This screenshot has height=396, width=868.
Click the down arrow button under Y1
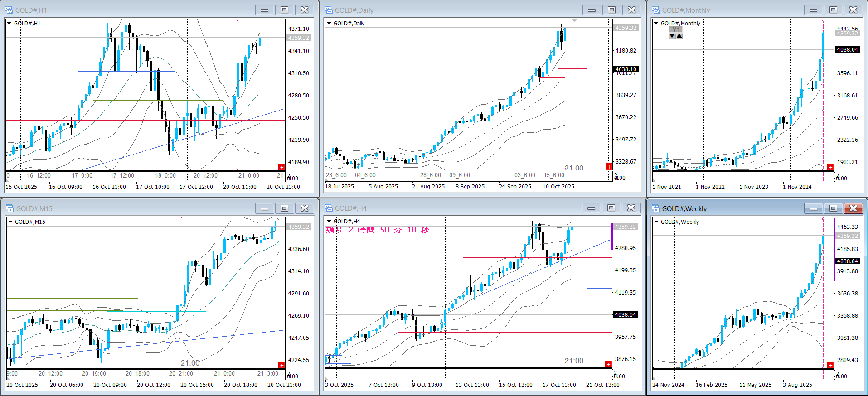click(672, 36)
